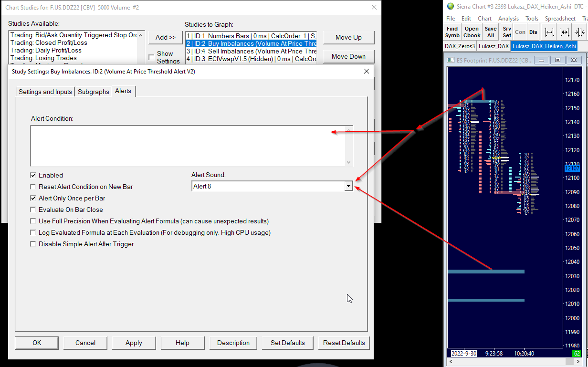Click the Sierra Chart globe icon
The width and height of the screenshot is (588, 367).
point(451,6)
